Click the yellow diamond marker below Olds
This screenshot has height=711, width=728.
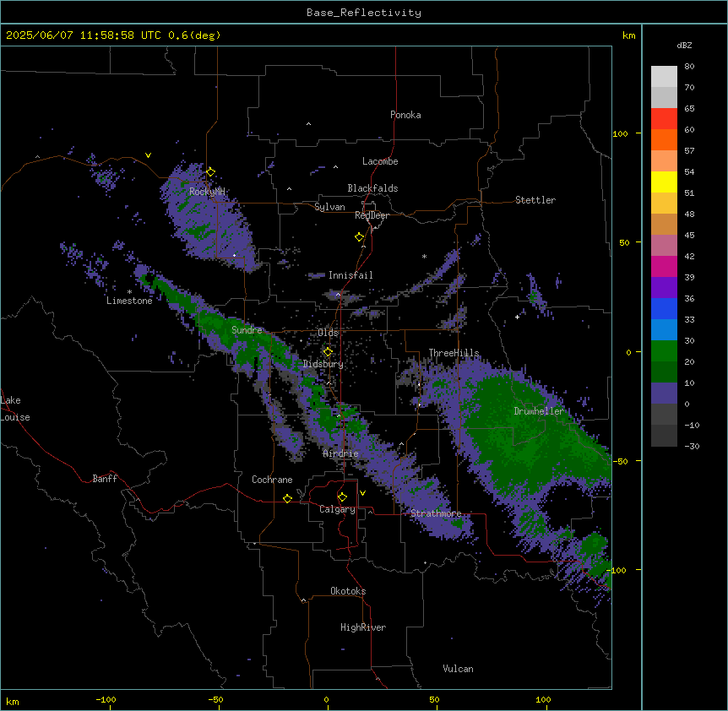[328, 352]
